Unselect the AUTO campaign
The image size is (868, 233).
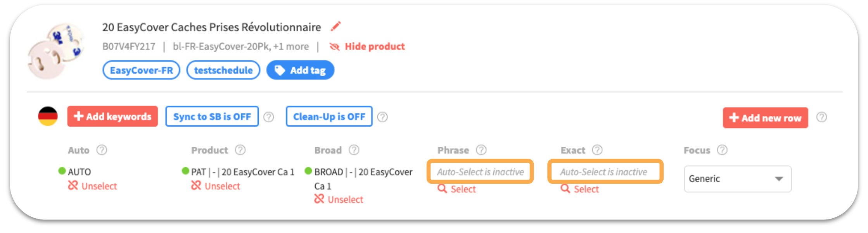(92, 186)
